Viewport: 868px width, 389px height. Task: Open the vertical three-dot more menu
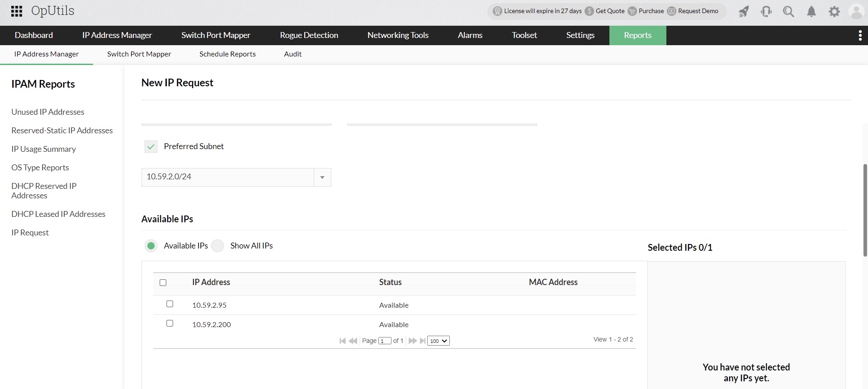860,35
